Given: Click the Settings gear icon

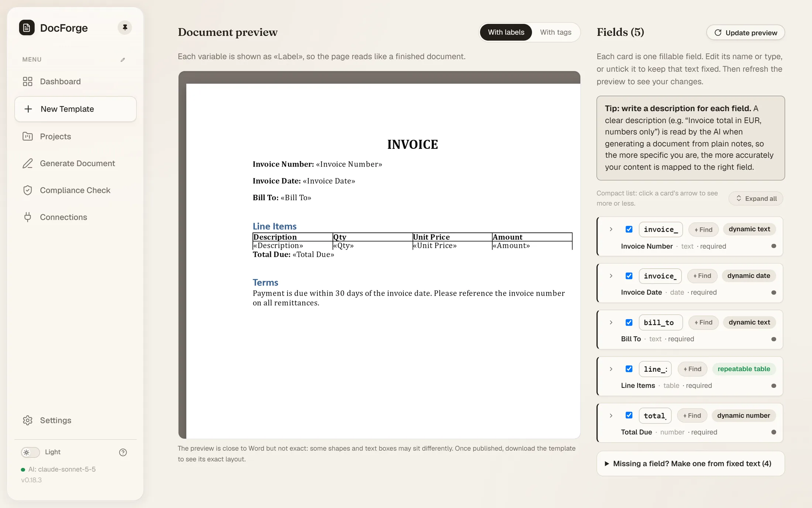Looking at the screenshot, I should tap(28, 420).
